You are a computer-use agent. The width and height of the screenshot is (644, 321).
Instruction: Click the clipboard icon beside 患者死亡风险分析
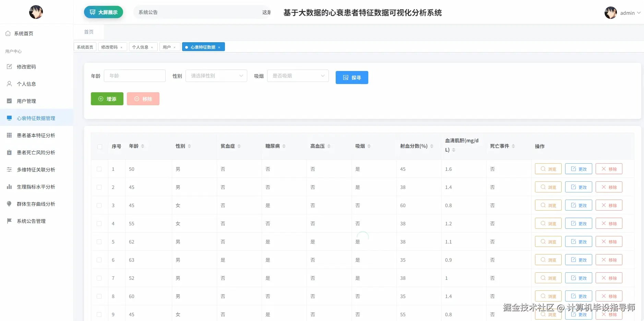(x=9, y=152)
